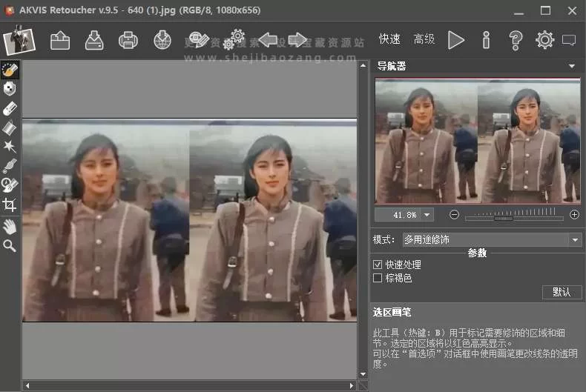
Task: Select the Zoom magnifier tool
Action: tap(10, 245)
